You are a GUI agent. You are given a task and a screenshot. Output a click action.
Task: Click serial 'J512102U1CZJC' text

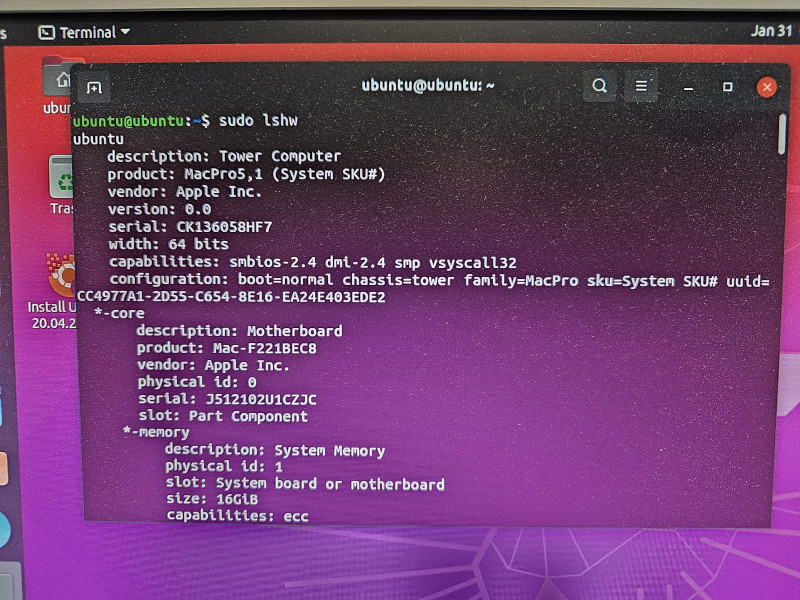(x=261, y=399)
